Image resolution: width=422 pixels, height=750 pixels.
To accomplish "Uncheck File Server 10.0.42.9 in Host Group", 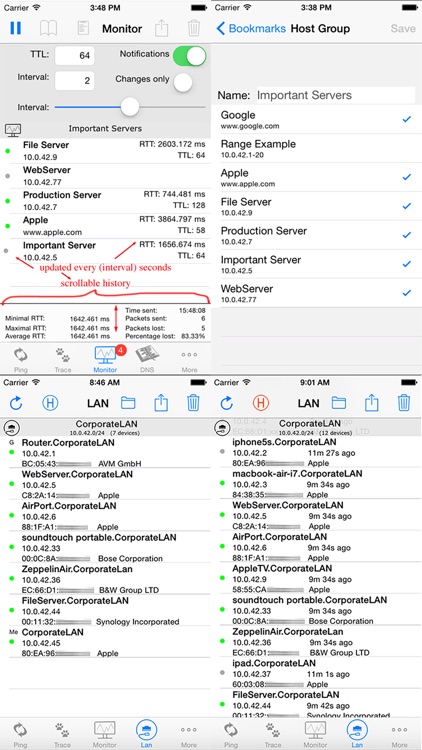I will (x=407, y=206).
